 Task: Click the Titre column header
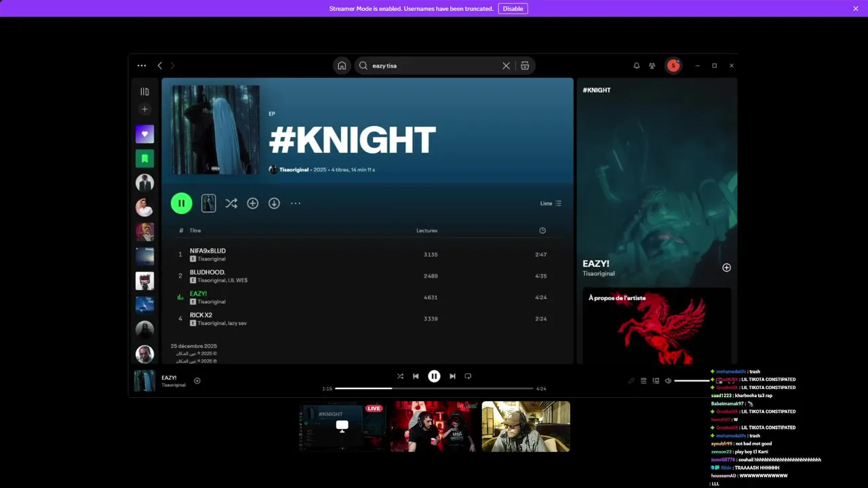195,230
